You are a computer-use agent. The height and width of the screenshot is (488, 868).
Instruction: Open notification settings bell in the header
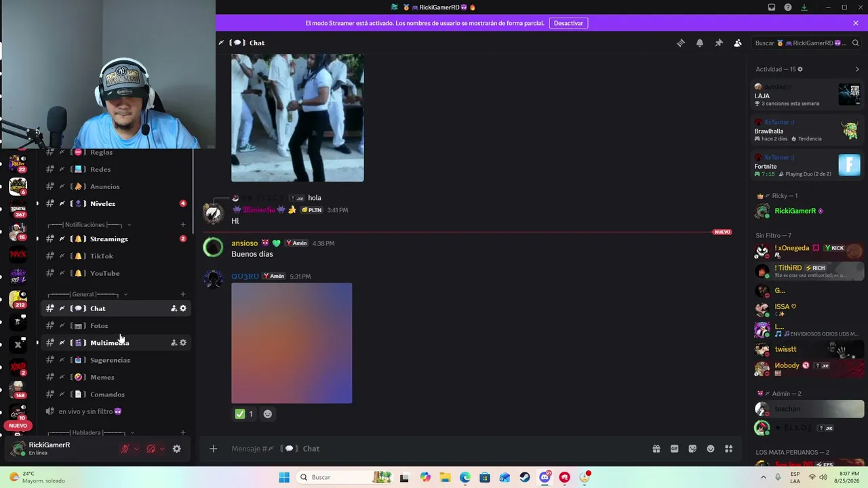tap(700, 43)
